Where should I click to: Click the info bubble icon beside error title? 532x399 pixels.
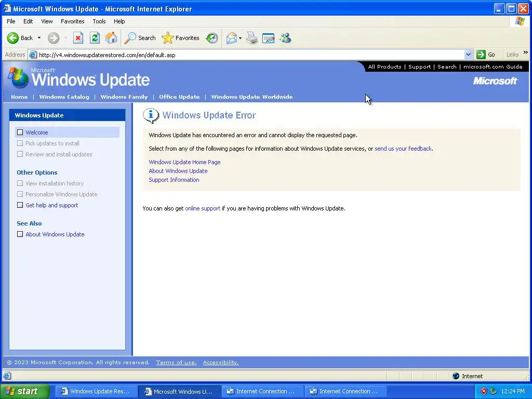click(x=151, y=115)
